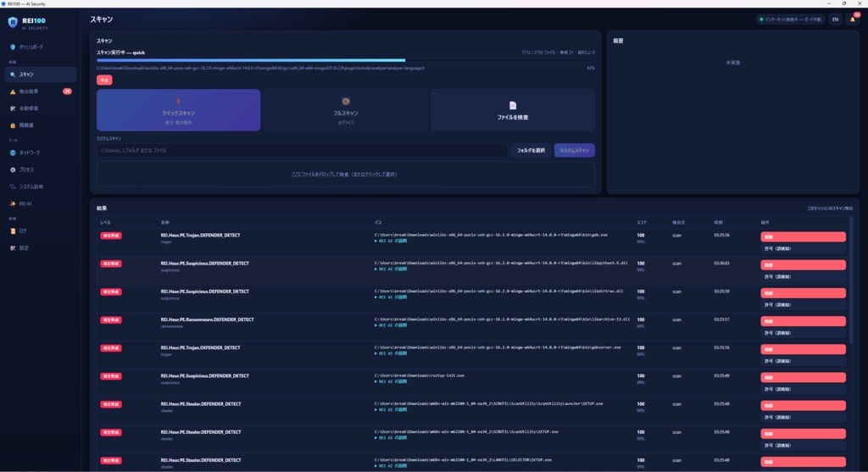Click the red action button for libpython3.9.dll
The width and height of the screenshot is (868, 472).
tap(803, 265)
